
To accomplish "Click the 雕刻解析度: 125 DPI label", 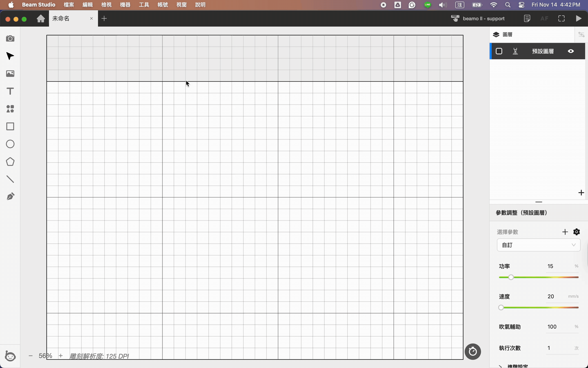I will 99,356.
